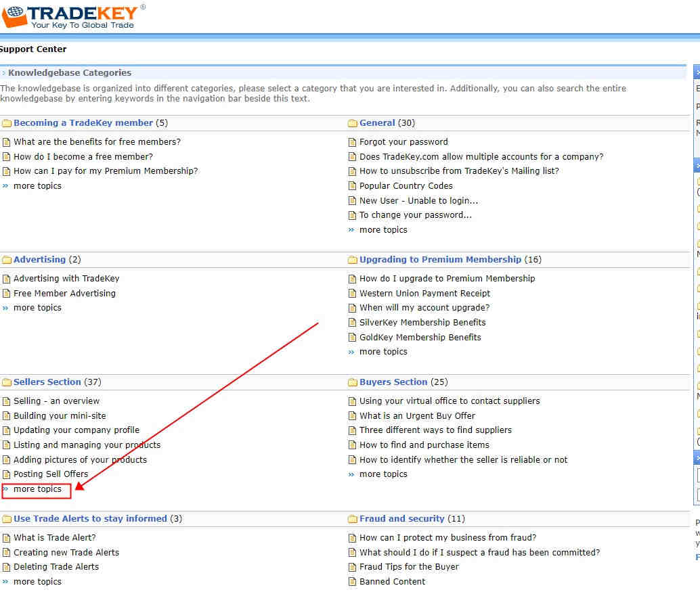Screen dimensions: 700x592
Task: Click document icon beside Building your mini-site
Action: coord(6,416)
